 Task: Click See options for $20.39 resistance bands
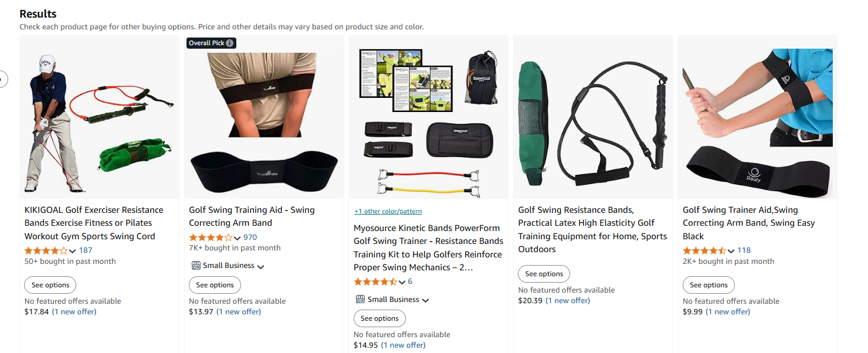pyautogui.click(x=544, y=274)
